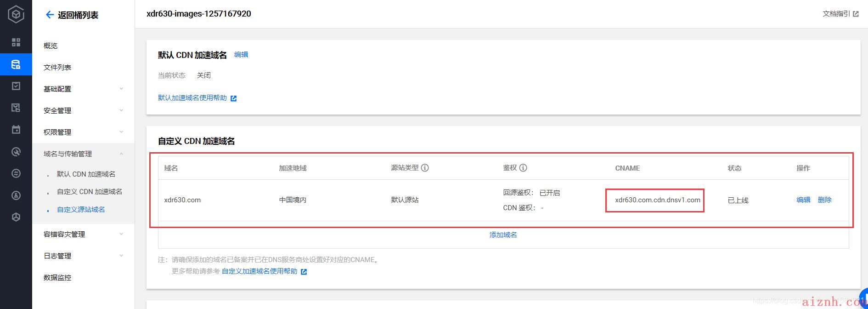Click the 默认源站 cell
This screenshot has width=868, height=309.
tap(405, 200)
